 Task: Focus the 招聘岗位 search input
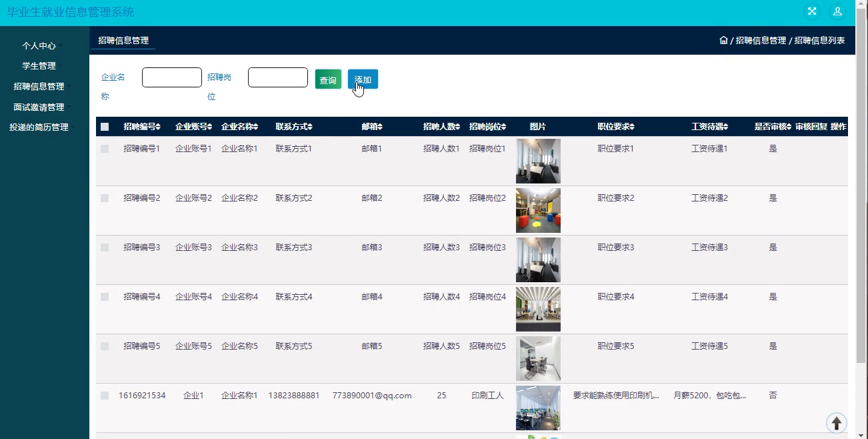pyautogui.click(x=278, y=77)
